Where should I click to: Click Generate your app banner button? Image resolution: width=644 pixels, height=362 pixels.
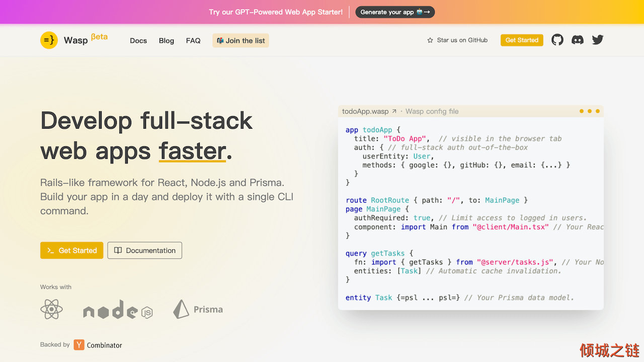click(x=395, y=12)
